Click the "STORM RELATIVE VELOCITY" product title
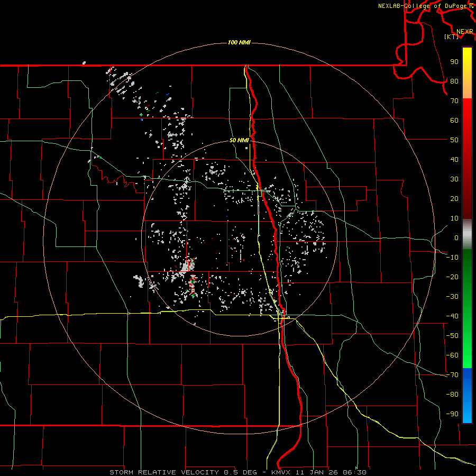Image resolution: width=476 pixels, height=476 pixels. point(164,472)
